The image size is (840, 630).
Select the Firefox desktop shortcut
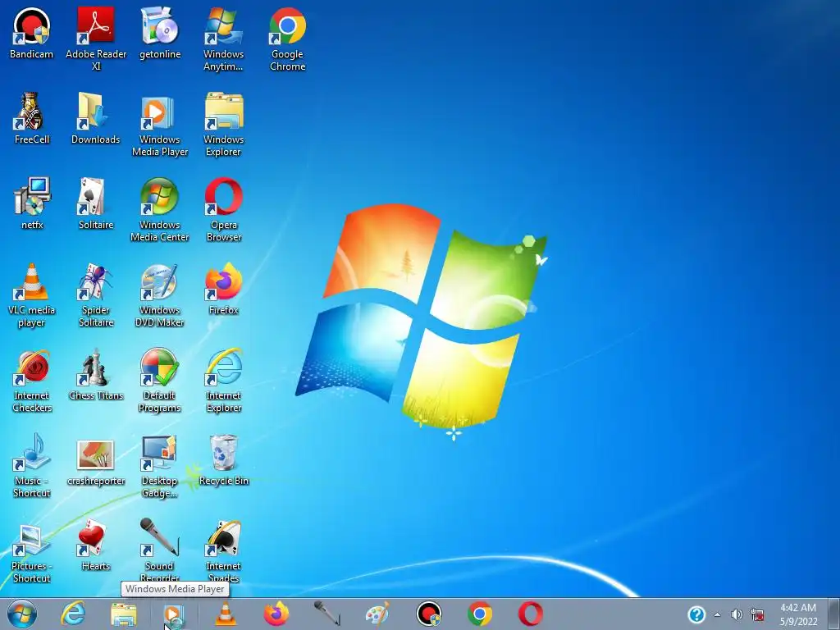tap(223, 289)
